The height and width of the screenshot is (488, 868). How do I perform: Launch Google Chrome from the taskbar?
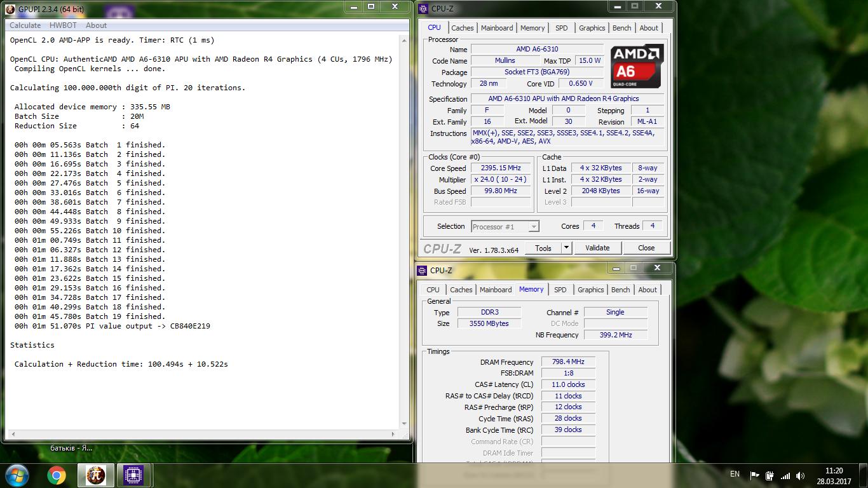click(57, 475)
